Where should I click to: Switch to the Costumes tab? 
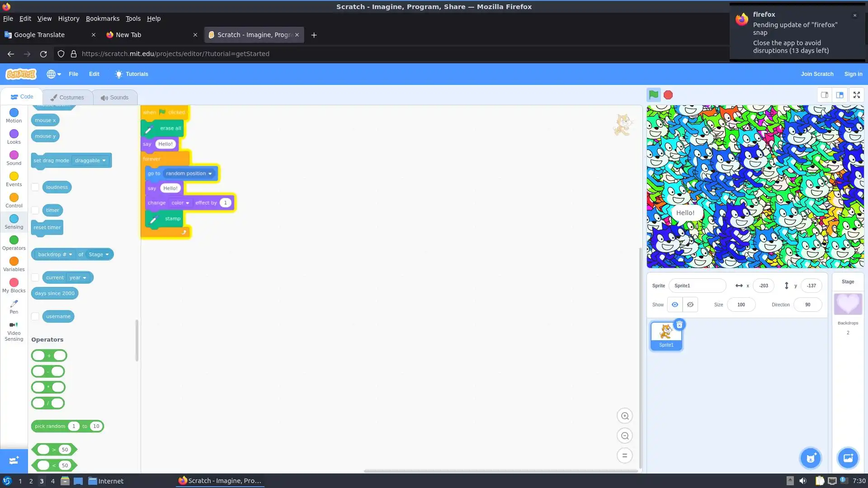(x=67, y=98)
